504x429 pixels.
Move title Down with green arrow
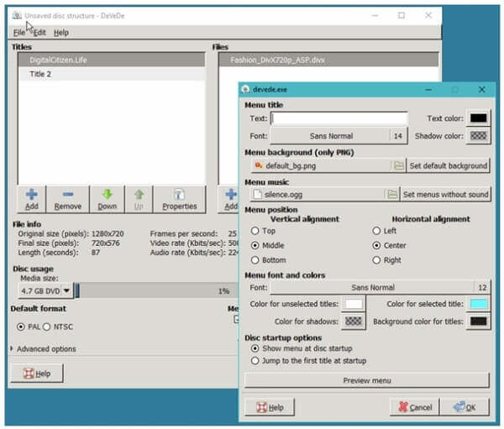coord(107,199)
